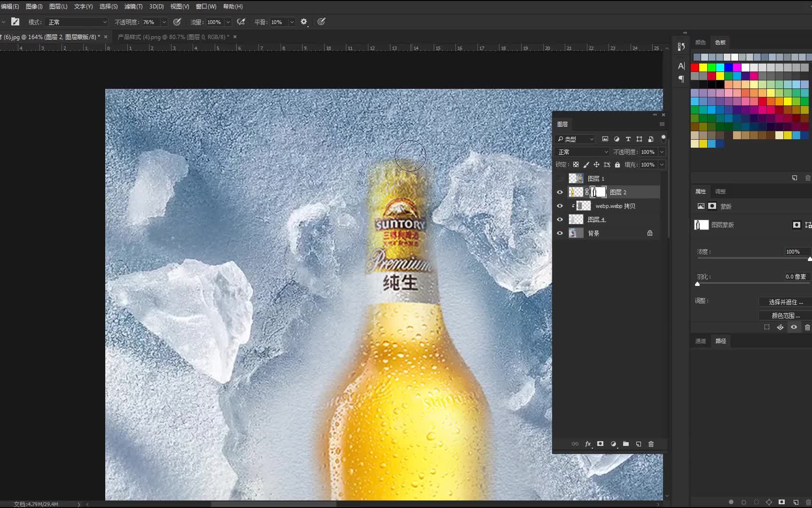
Task: Open the brush settings panel toggle
Action: (16, 22)
